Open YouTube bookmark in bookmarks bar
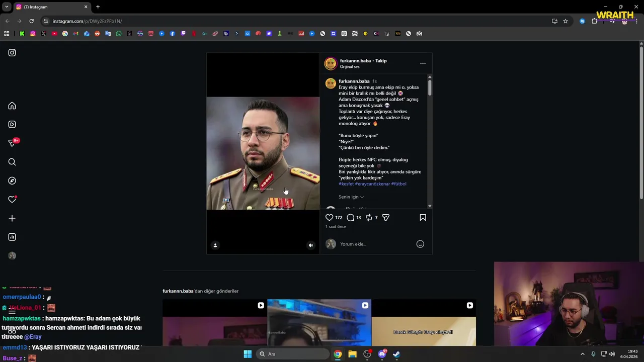 point(54,34)
